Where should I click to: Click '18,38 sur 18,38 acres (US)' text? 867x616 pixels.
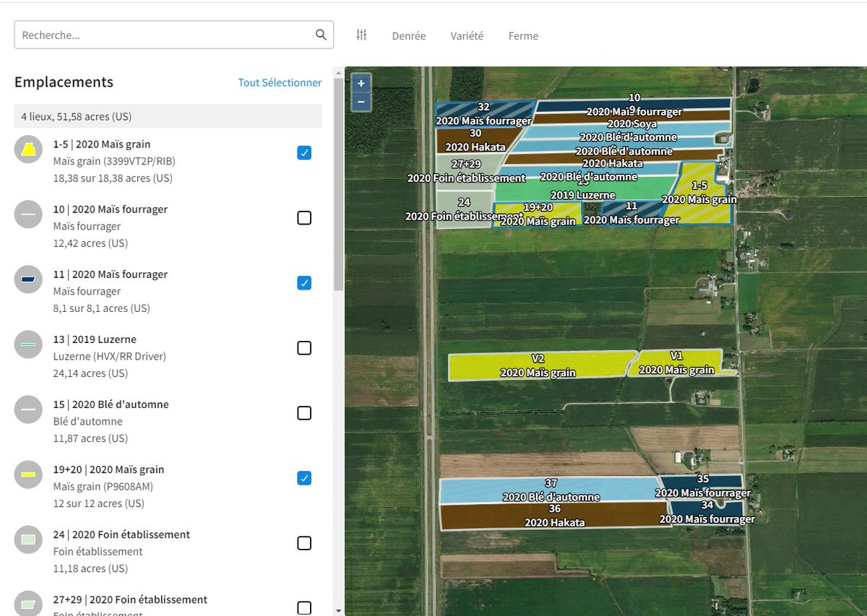113,178
